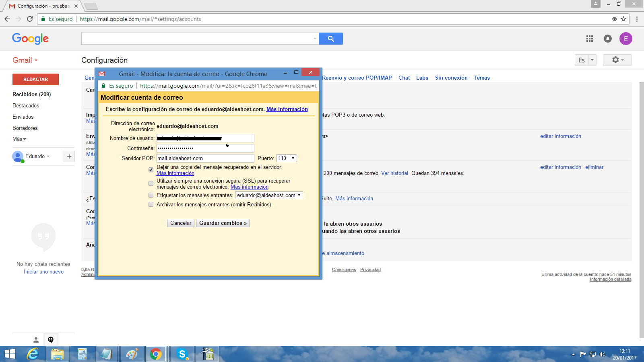Screen dimensions: 644x362
Task: Uncheck leave a copy on server checkbox
Action: tap(151, 170)
